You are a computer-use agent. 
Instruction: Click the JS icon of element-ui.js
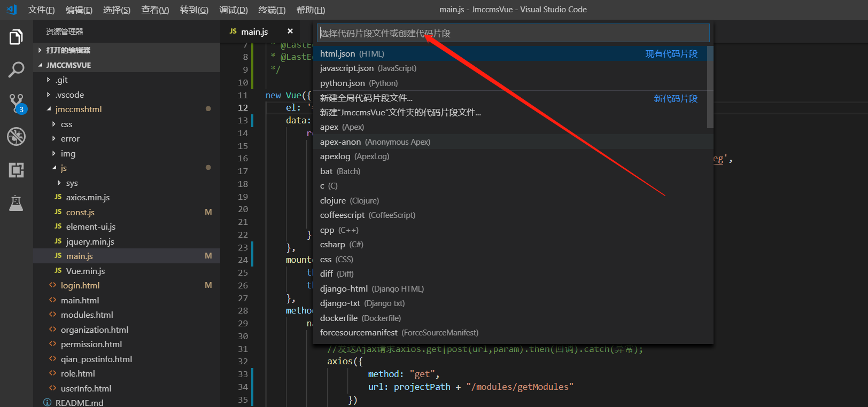58,226
